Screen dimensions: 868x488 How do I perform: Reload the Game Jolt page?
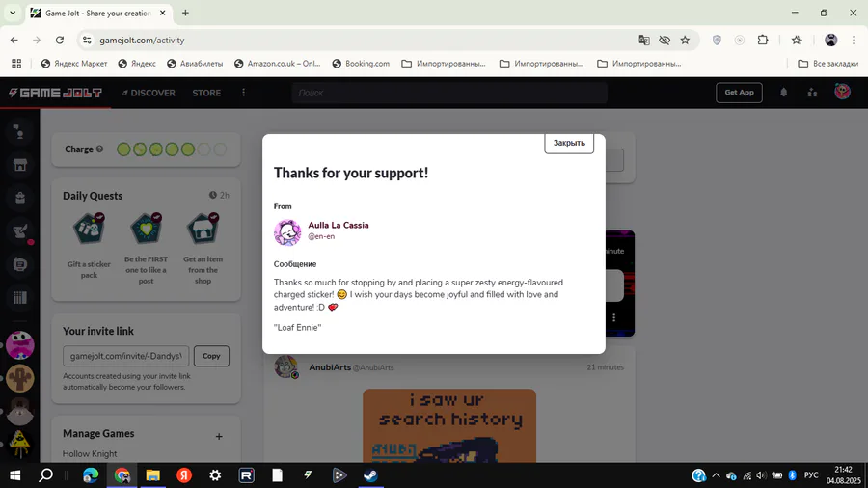coord(60,40)
